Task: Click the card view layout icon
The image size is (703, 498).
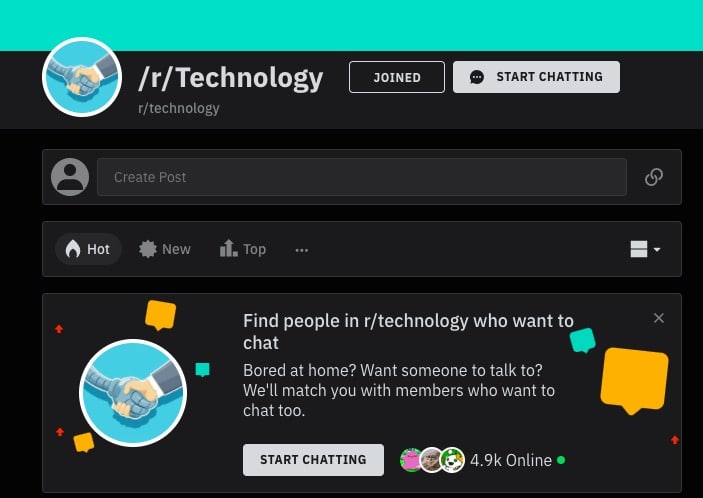Action: [639, 249]
